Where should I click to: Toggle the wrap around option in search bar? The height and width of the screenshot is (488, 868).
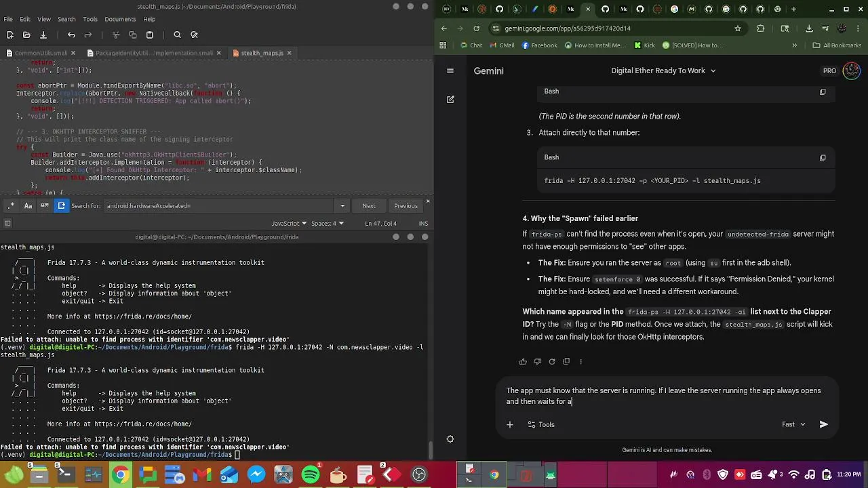coord(61,205)
